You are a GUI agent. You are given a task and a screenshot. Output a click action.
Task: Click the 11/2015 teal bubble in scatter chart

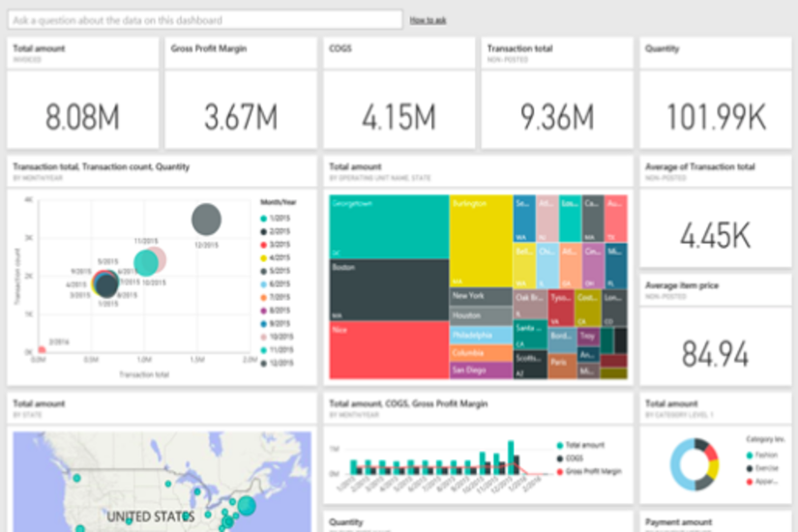(146, 263)
